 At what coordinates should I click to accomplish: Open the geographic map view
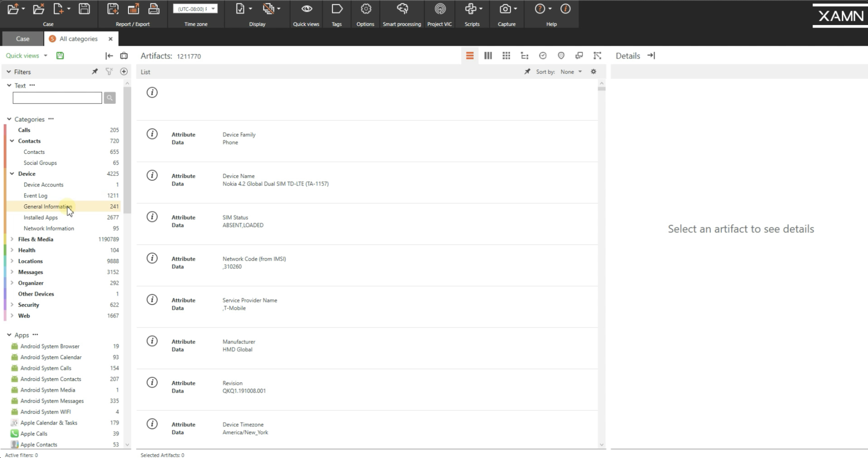pos(561,56)
